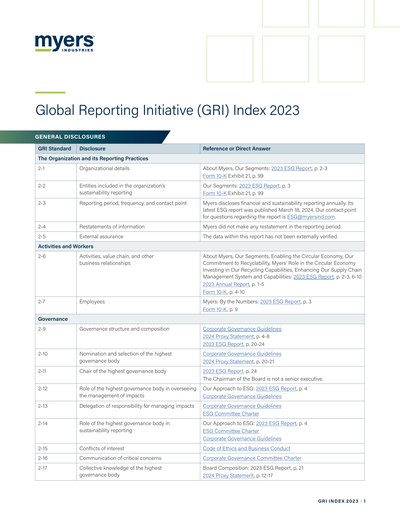
Task: Click Form 10-K link in Activities row 2-6
Action: (215, 292)
